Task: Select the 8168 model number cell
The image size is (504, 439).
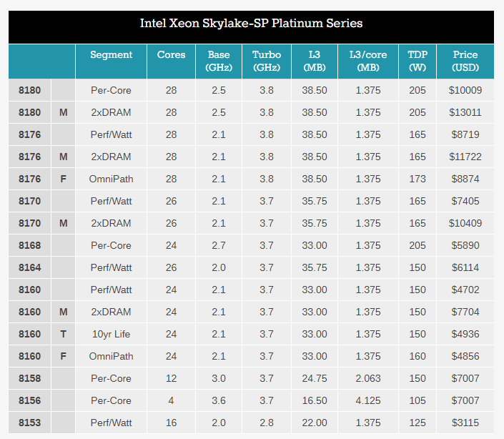Action: (x=29, y=245)
